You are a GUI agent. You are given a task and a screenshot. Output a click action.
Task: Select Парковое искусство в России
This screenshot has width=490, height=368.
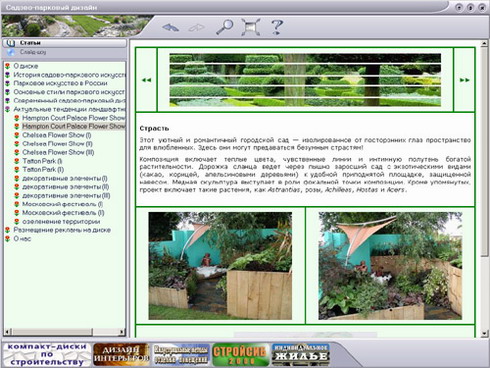[60, 83]
